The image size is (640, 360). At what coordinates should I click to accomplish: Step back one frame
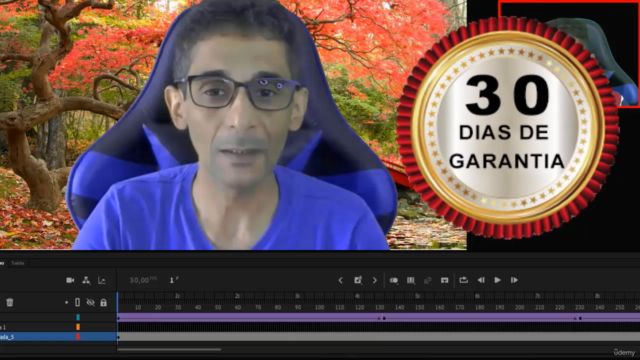pyautogui.click(x=481, y=280)
